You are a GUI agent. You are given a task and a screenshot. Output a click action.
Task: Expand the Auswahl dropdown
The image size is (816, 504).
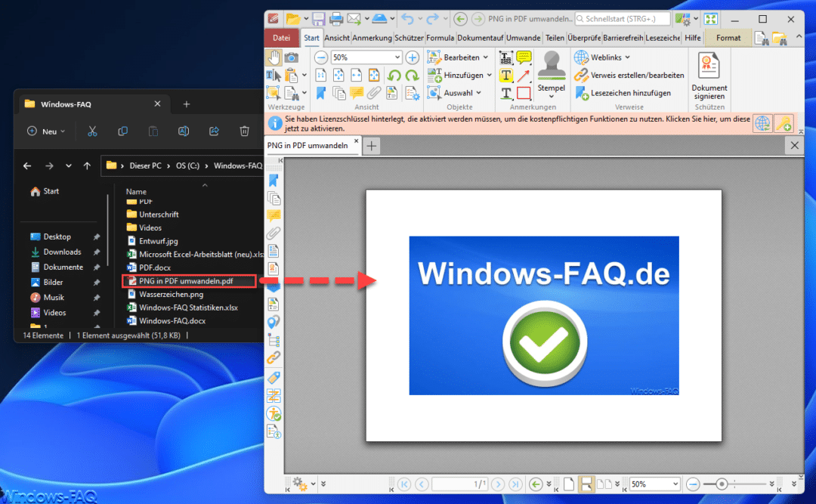click(x=479, y=93)
